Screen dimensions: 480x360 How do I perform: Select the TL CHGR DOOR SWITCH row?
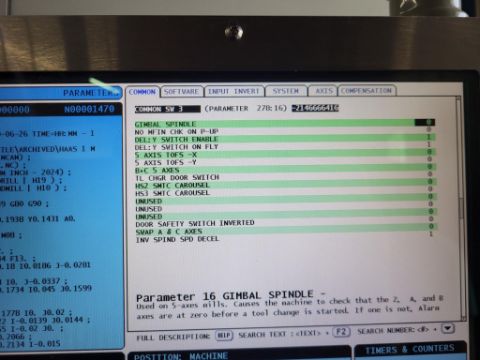click(x=285, y=177)
